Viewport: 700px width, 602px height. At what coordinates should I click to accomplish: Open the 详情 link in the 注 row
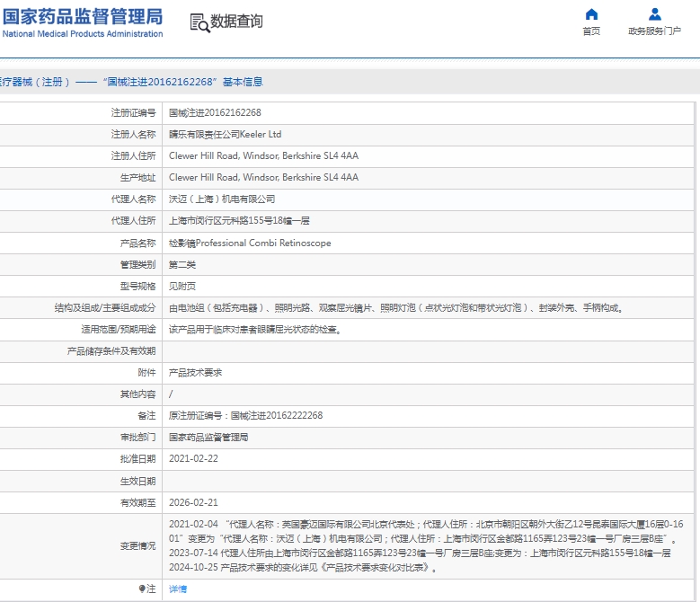coord(178,589)
